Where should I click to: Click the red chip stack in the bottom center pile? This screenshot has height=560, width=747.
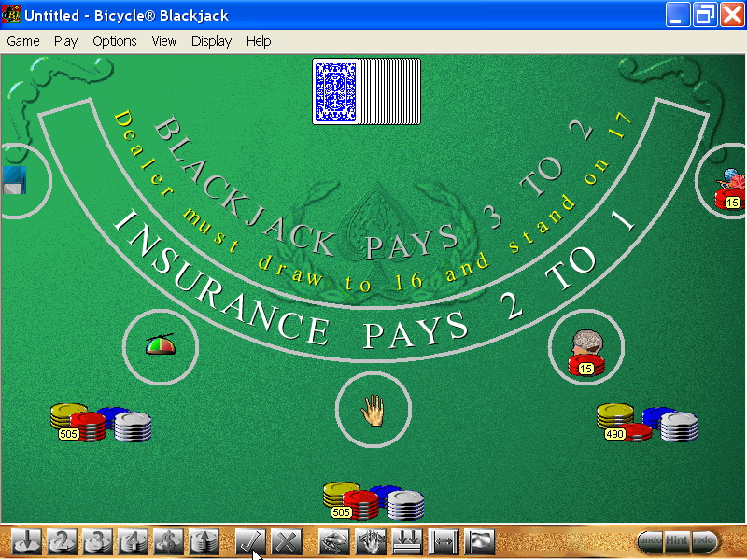[x=361, y=505]
